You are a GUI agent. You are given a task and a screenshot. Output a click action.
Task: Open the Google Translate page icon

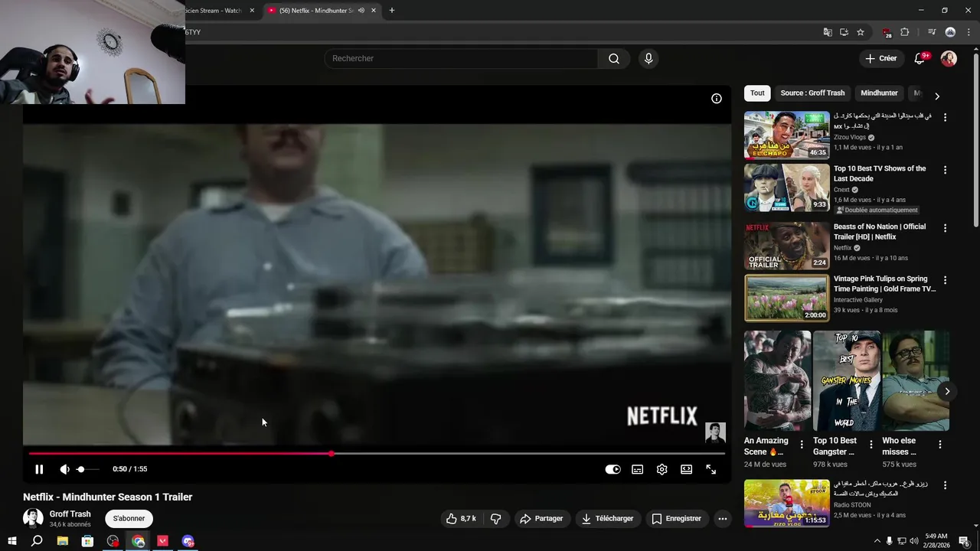click(x=828, y=32)
